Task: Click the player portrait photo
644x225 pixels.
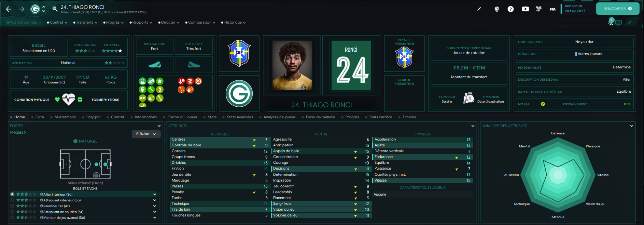Action: [292, 65]
